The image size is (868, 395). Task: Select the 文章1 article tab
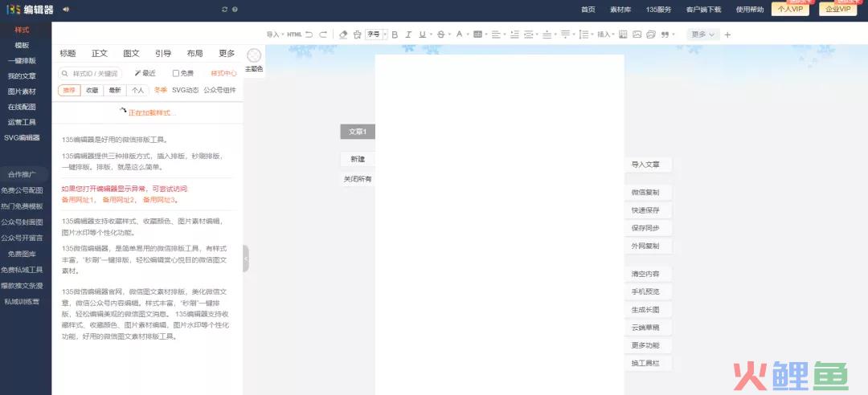click(x=358, y=132)
